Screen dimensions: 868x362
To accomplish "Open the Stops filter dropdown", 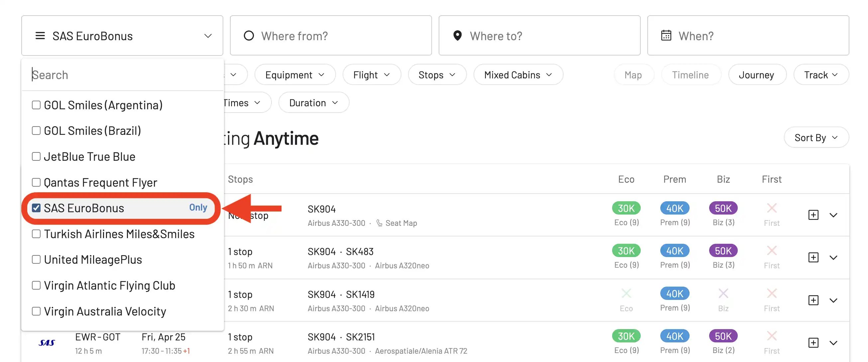I will point(437,75).
